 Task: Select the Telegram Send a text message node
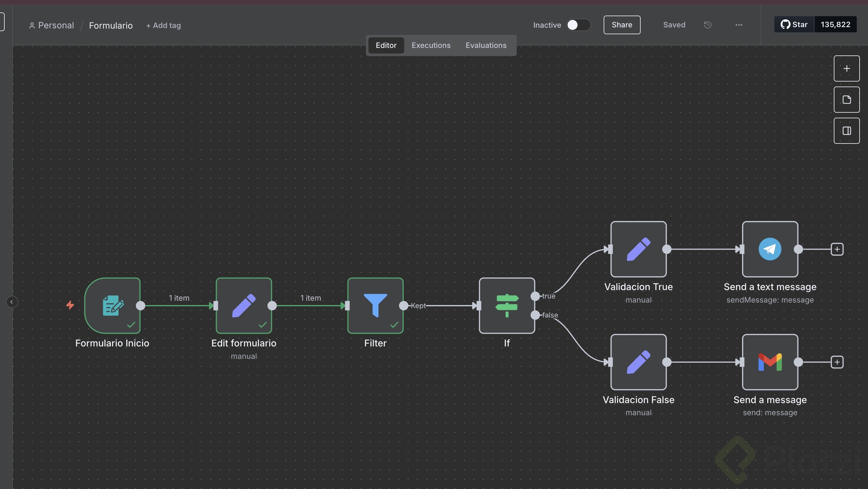[770, 249]
